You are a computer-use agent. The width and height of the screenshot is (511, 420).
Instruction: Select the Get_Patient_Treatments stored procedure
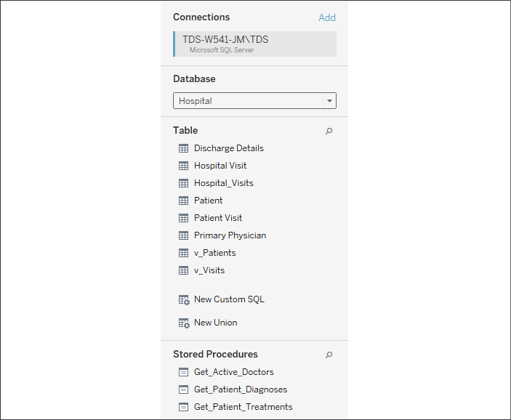(243, 407)
